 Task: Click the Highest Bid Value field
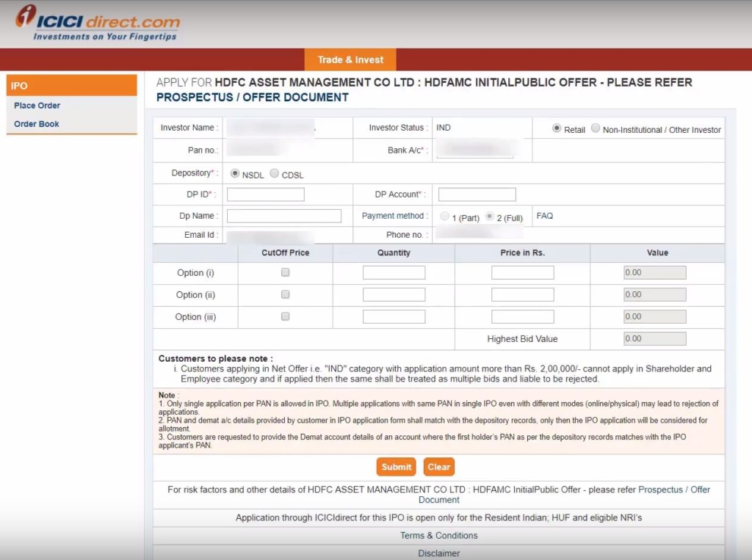654,338
